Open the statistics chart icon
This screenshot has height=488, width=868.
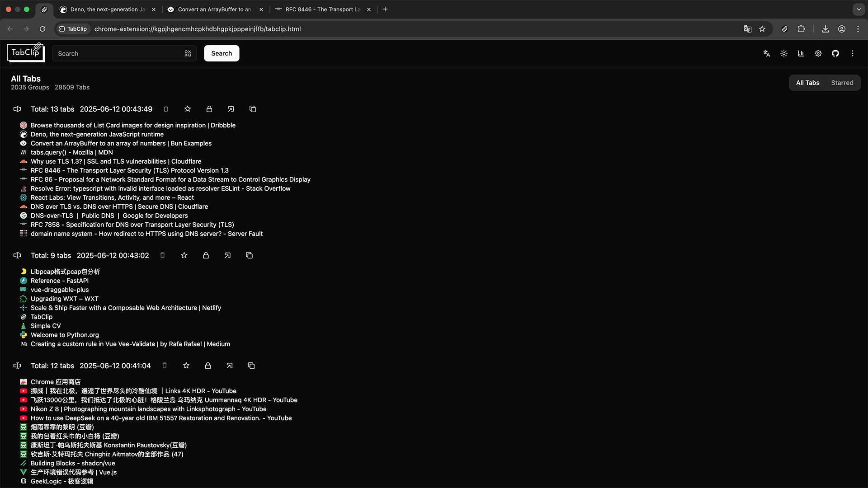coord(801,53)
